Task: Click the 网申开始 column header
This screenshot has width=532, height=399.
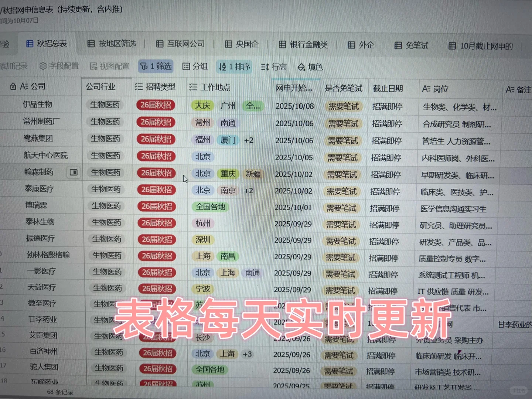Action: (294, 88)
